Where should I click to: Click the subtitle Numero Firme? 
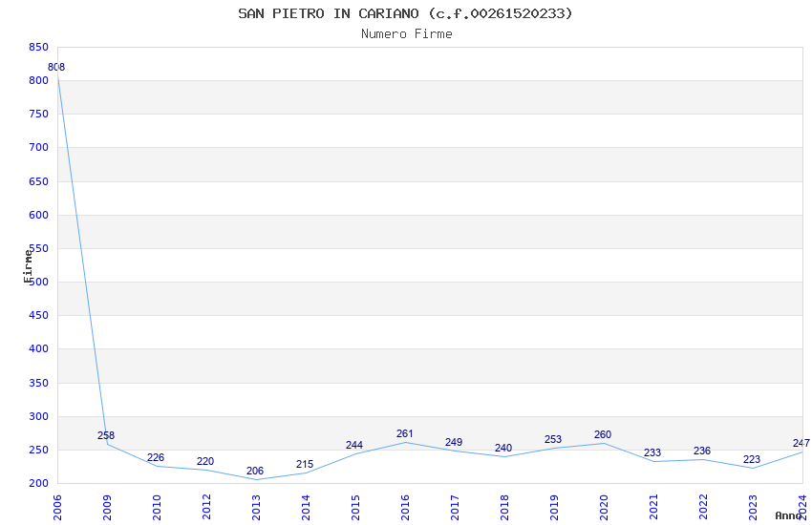click(x=407, y=34)
